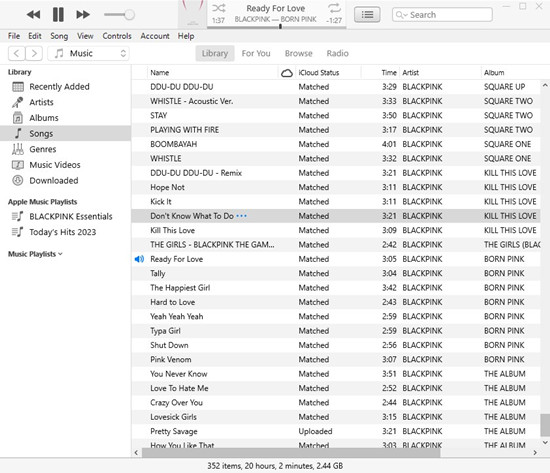Adjust the volume slider knob
This screenshot has height=473, width=550.
click(129, 14)
